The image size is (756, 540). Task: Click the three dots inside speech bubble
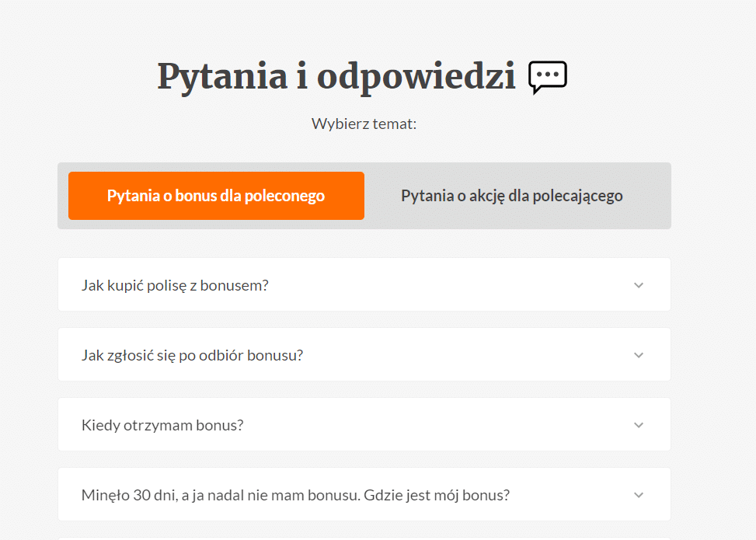tap(548, 75)
